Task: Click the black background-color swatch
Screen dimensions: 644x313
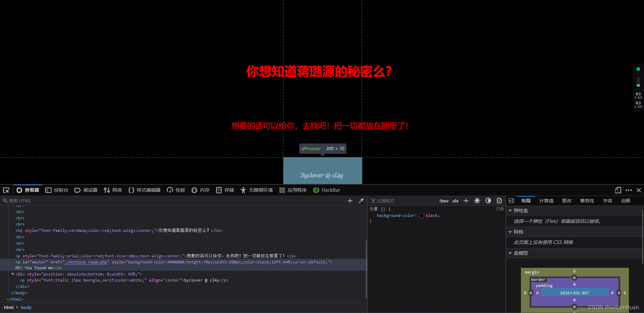Action: [421, 215]
